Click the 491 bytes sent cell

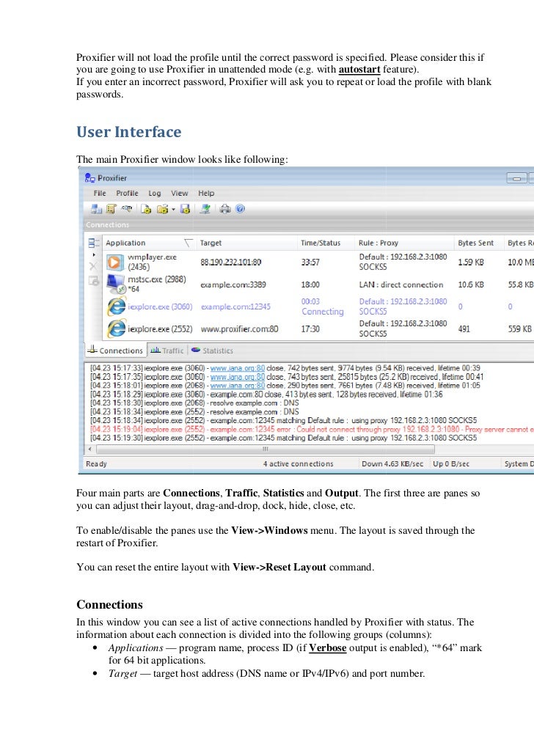point(464,329)
